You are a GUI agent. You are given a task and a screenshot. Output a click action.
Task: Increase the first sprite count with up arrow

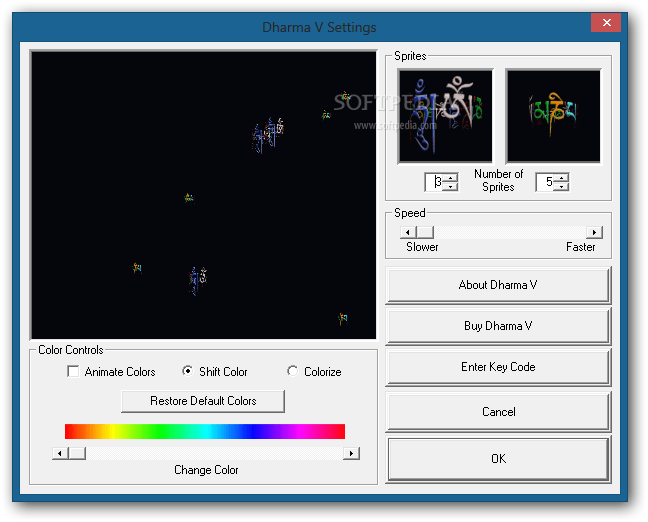point(450,178)
